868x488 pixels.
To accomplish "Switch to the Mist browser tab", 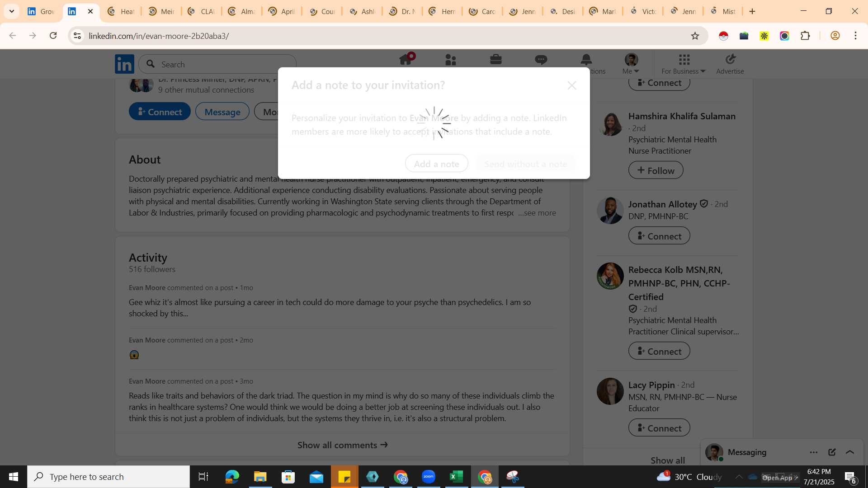I will click(723, 11).
